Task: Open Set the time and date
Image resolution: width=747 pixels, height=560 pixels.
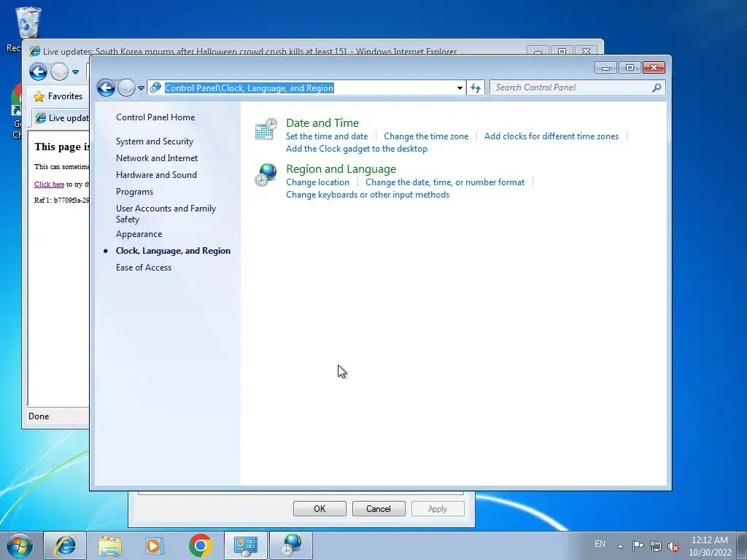Action: pyautogui.click(x=327, y=136)
